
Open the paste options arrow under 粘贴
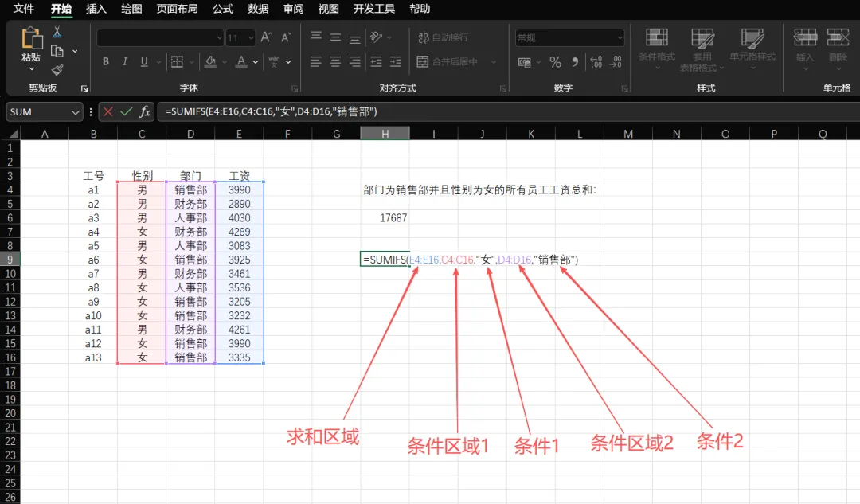point(31,69)
